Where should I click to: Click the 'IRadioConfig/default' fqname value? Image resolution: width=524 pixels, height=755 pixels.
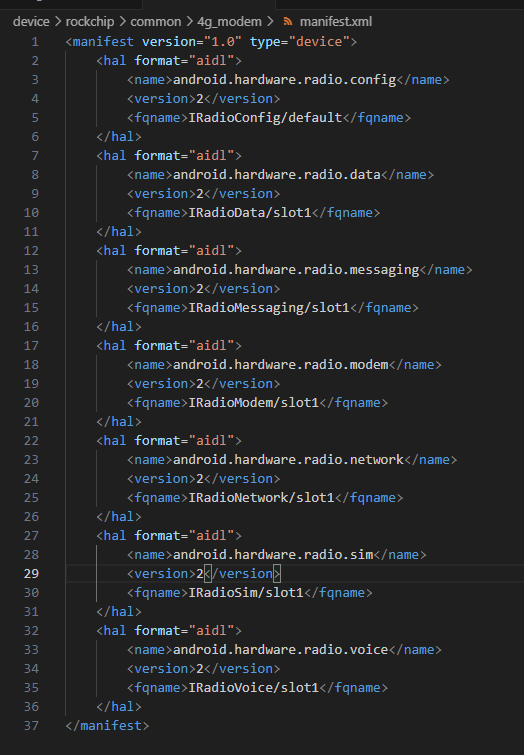point(265,118)
